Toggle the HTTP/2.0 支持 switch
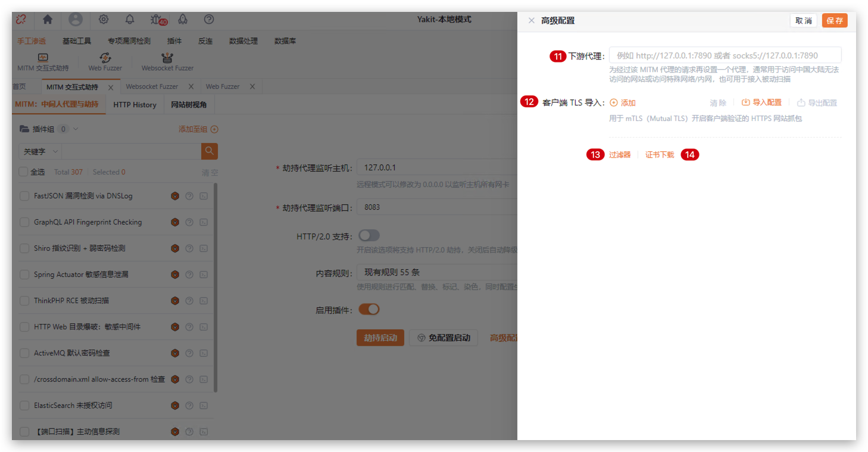The image size is (868, 452). click(x=369, y=236)
